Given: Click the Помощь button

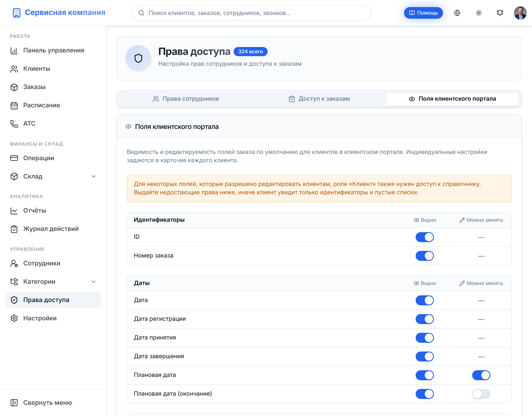Looking at the screenshot, I should click(x=423, y=13).
